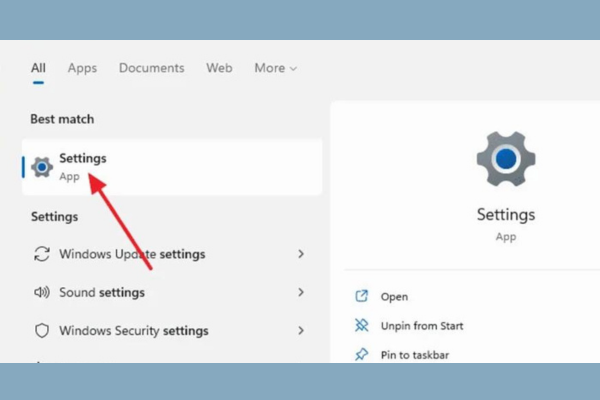Open the More filter dropdown
Screen dimensions: 600x400
(276, 68)
